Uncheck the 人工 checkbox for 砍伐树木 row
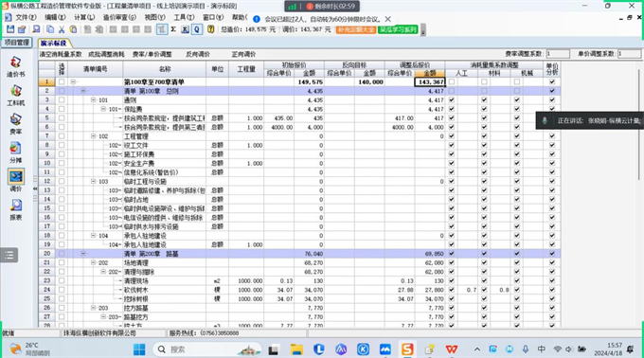The image size is (644, 358). click(x=452, y=290)
